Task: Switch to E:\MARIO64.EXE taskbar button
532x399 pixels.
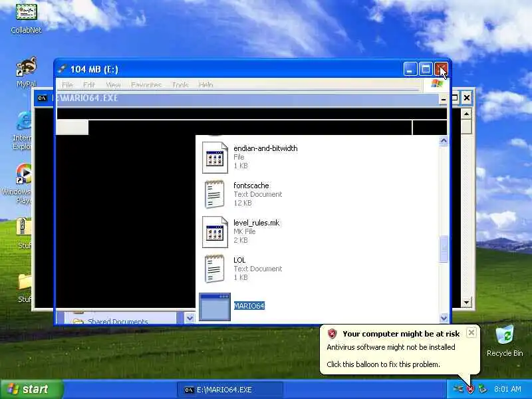Action: click(x=230, y=390)
